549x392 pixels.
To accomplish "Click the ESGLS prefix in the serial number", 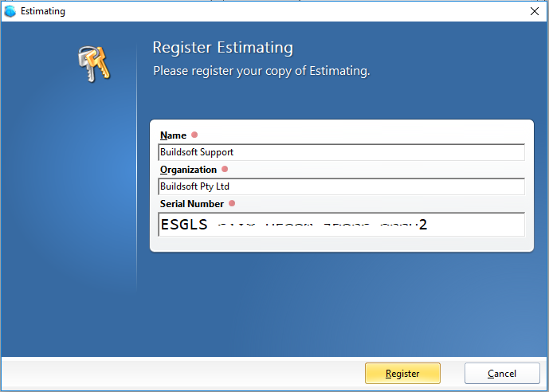I will pos(184,225).
